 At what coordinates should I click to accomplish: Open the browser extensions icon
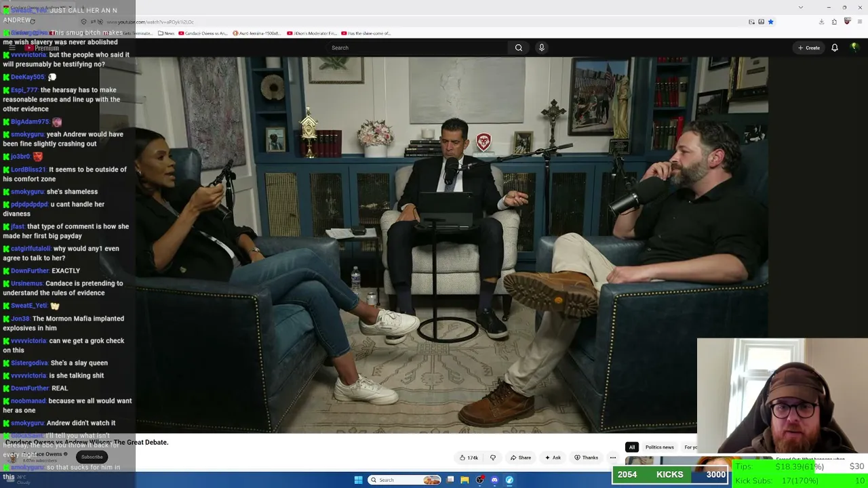834,22
